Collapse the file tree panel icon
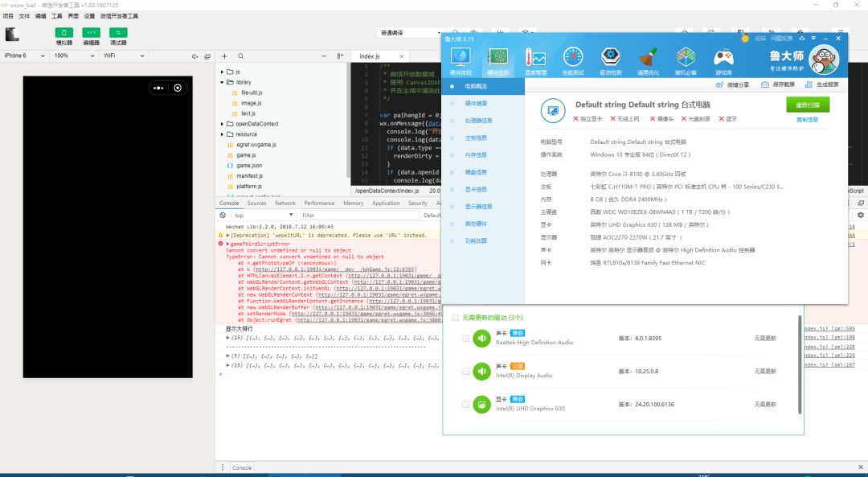 pos(341,56)
